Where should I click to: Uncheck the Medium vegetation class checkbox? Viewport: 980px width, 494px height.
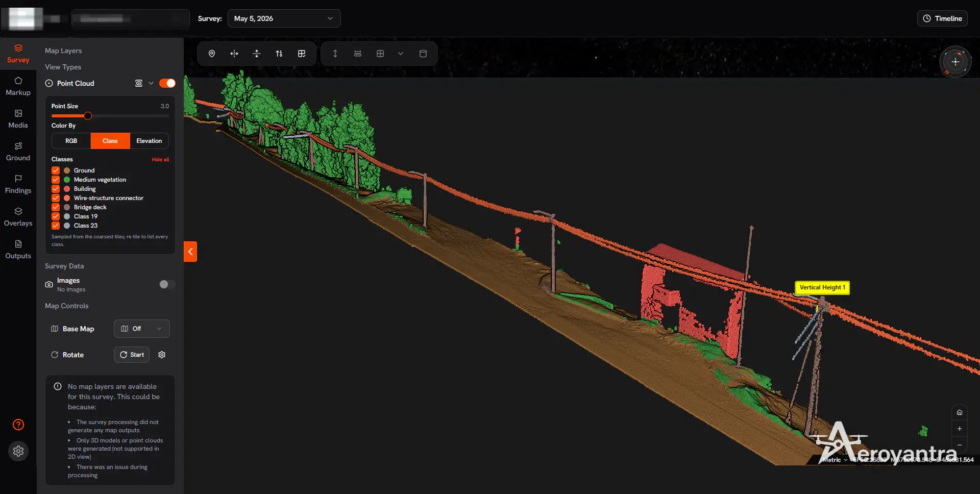pyautogui.click(x=56, y=180)
